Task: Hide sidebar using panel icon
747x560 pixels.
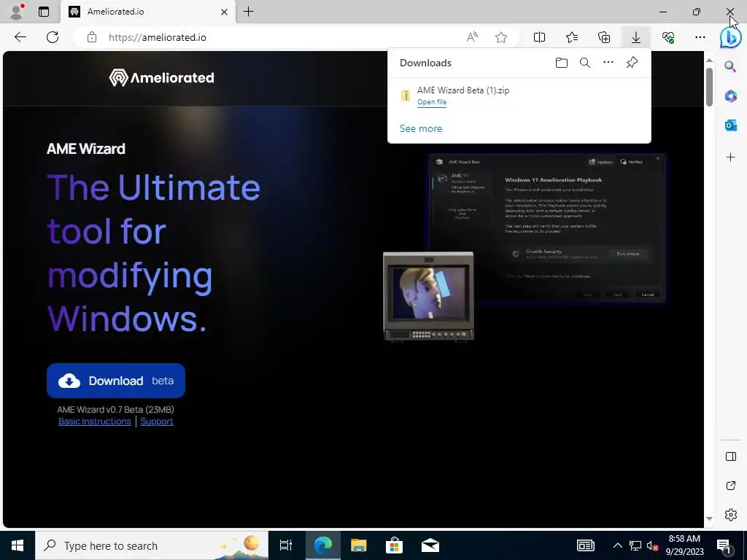Action: click(x=730, y=456)
